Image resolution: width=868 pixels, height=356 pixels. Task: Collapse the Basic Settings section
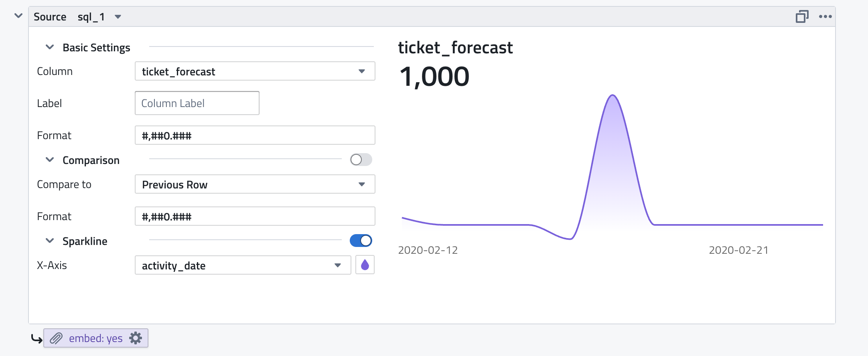[50, 47]
